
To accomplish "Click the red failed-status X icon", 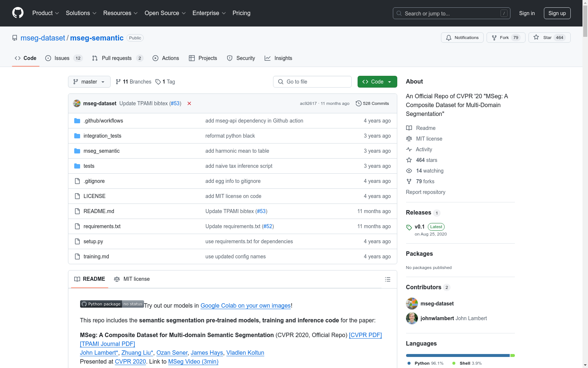I will click(189, 103).
